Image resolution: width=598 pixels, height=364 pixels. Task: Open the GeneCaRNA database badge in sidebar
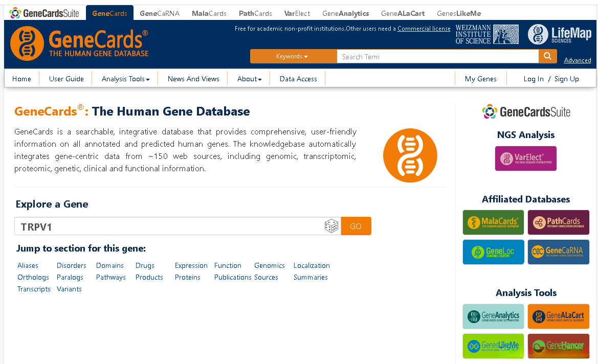click(x=558, y=252)
